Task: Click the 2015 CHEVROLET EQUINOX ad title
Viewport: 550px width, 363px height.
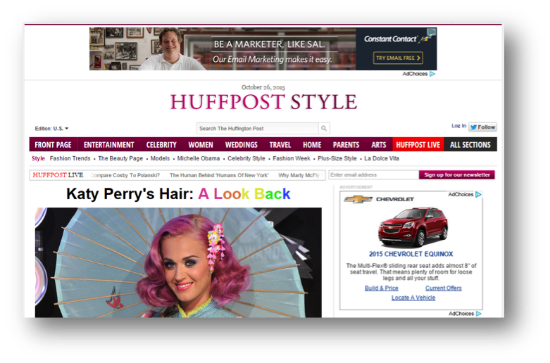Action: tap(411, 254)
